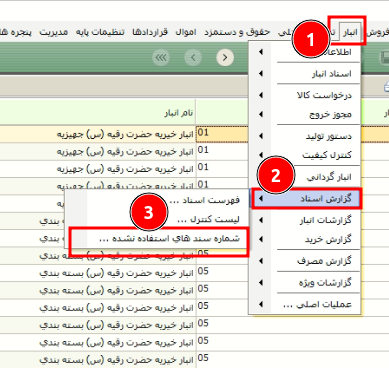
Task: Expand the مجوز خروج submenu
Action: pos(305,114)
